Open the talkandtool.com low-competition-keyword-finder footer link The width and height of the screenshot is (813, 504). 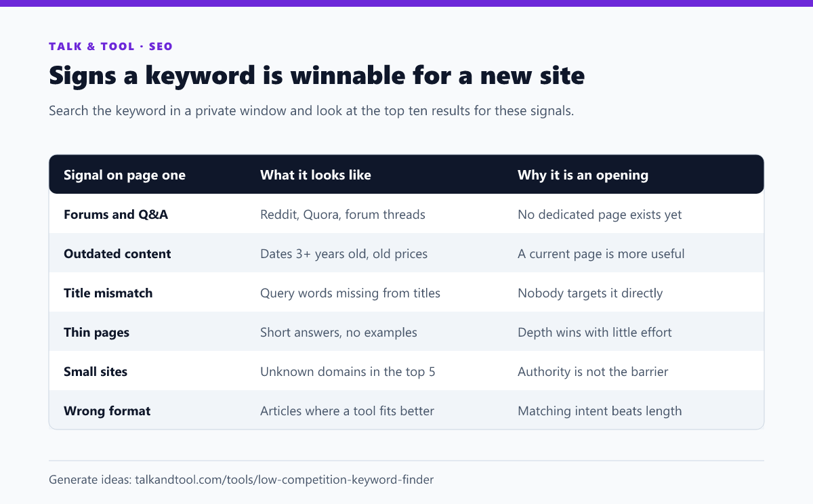tap(285, 480)
